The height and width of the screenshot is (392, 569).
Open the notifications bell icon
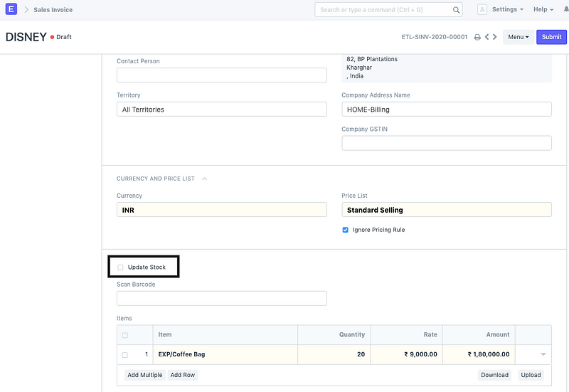click(x=565, y=10)
